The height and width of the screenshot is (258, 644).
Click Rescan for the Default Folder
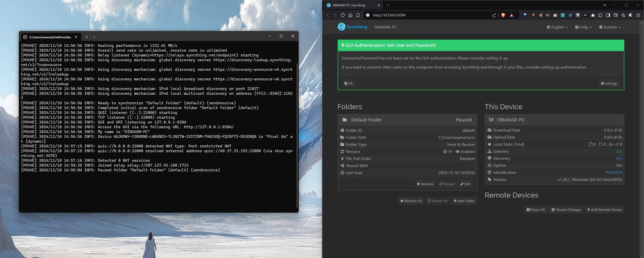[447, 184]
